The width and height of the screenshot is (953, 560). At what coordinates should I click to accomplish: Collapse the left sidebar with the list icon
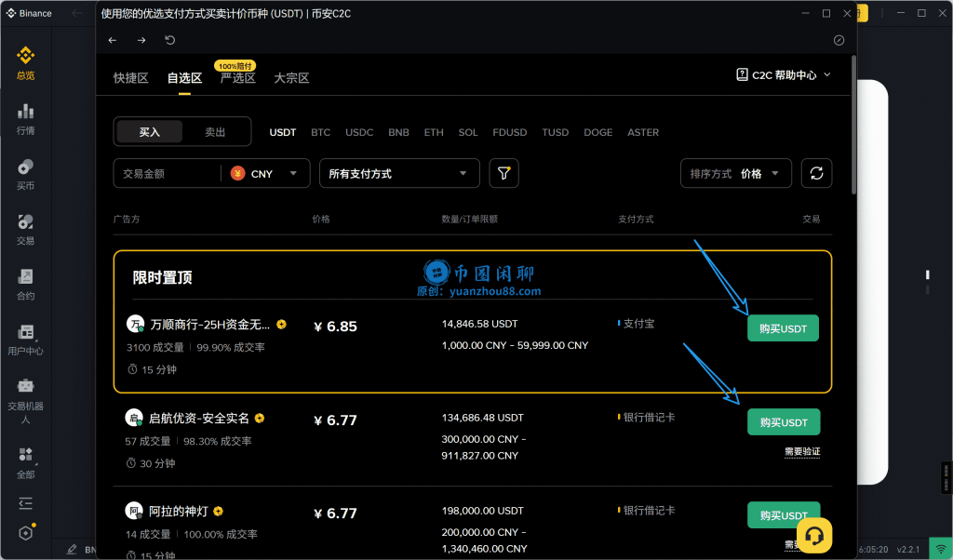(25, 503)
